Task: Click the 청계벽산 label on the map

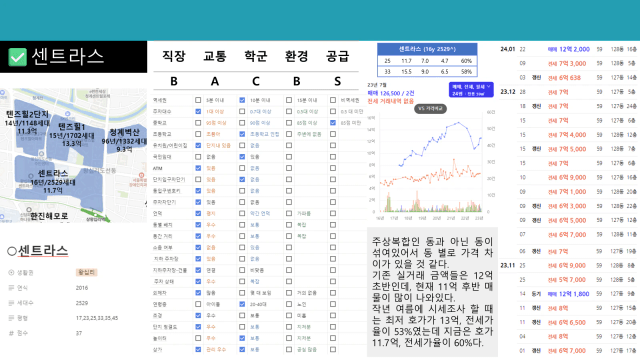Action: pos(124,133)
